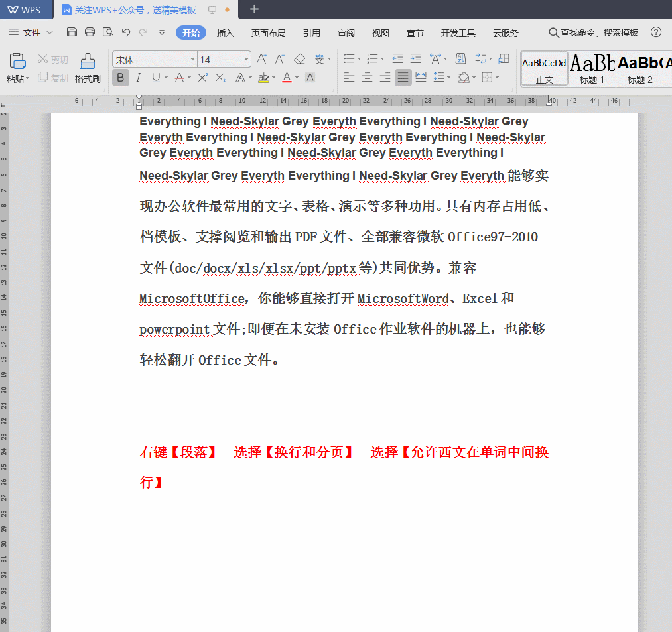This screenshot has width=672, height=632.
Task: Switch to the 页面布局 (Page Layout) tab
Action: [x=268, y=33]
